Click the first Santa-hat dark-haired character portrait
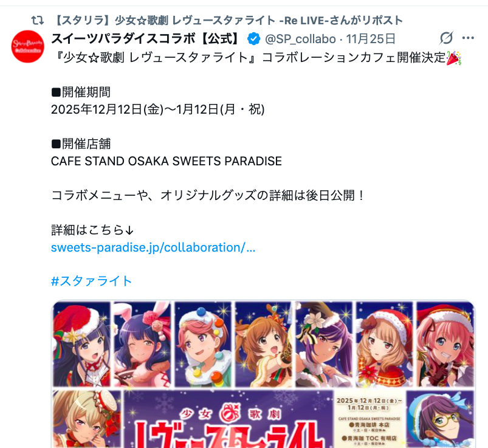The image size is (488, 448). [82, 344]
